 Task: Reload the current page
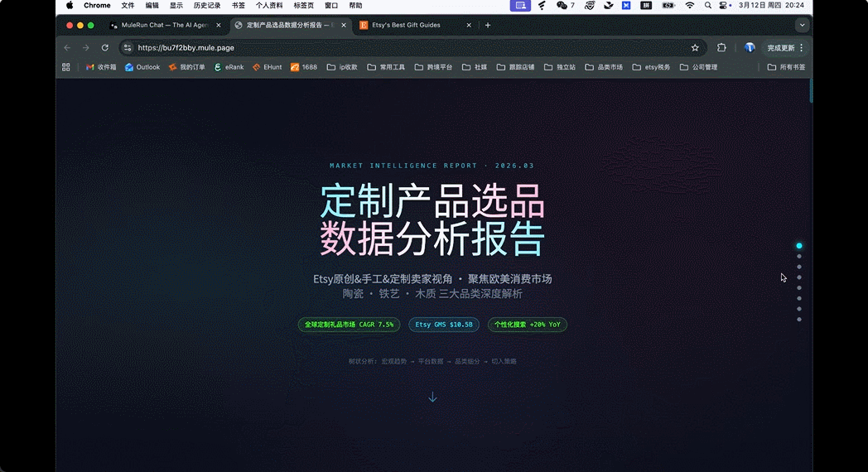pos(104,47)
